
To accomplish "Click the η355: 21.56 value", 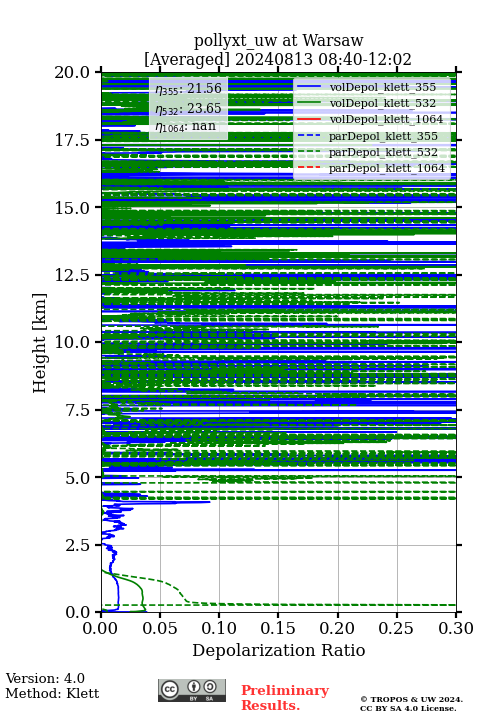I will 188,88.
